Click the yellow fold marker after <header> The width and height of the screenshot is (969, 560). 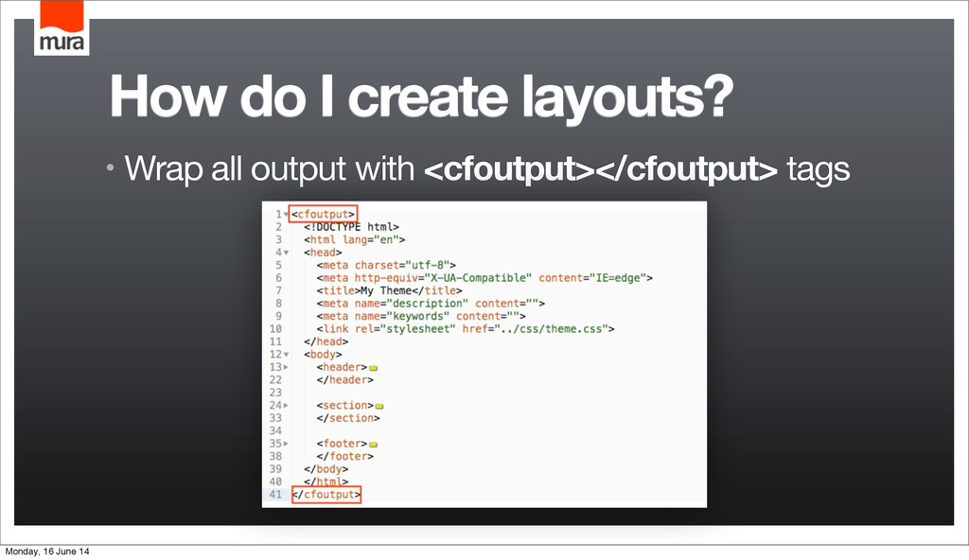pyautogui.click(x=373, y=368)
